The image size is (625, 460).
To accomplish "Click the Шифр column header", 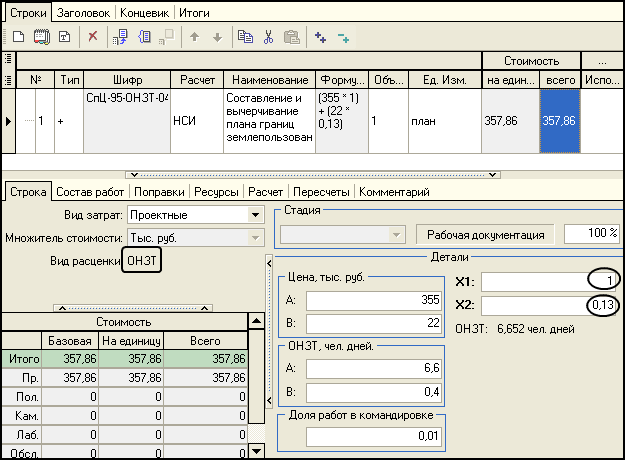I will point(127,80).
